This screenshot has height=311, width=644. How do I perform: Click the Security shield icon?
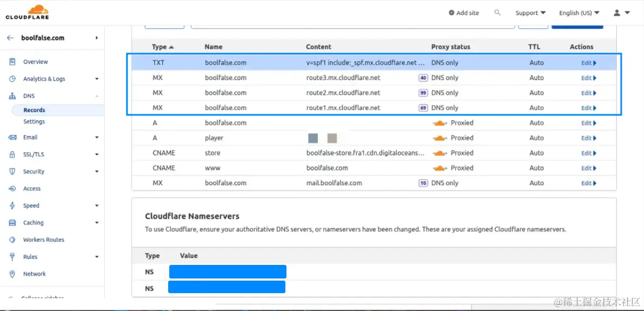[x=12, y=172]
